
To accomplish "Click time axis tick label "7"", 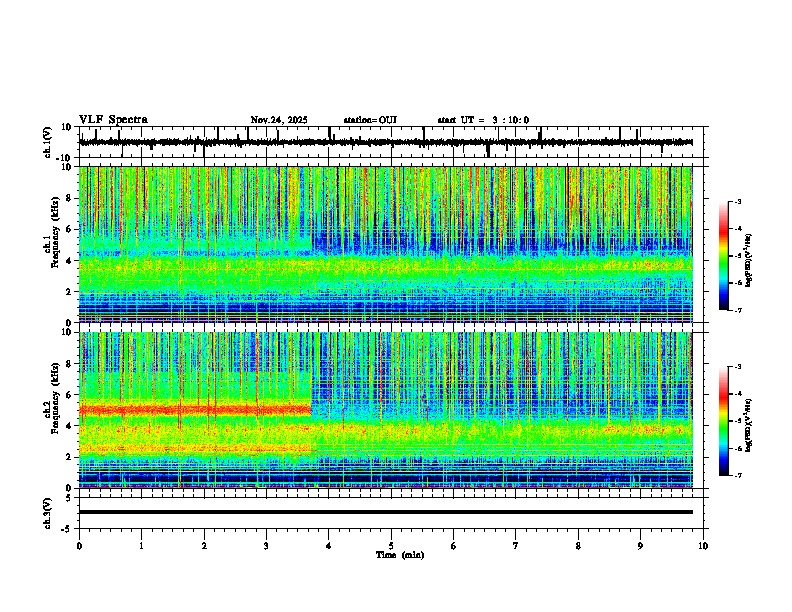I will click(516, 546).
